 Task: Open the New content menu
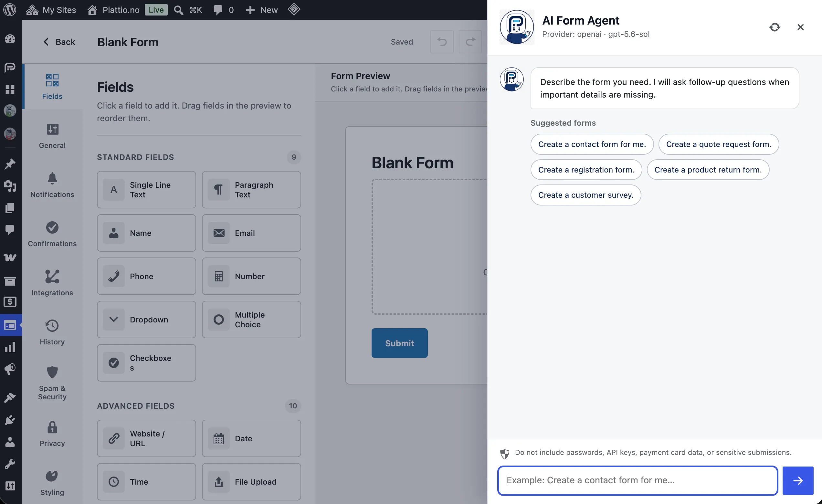pyautogui.click(x=261, y=10)
